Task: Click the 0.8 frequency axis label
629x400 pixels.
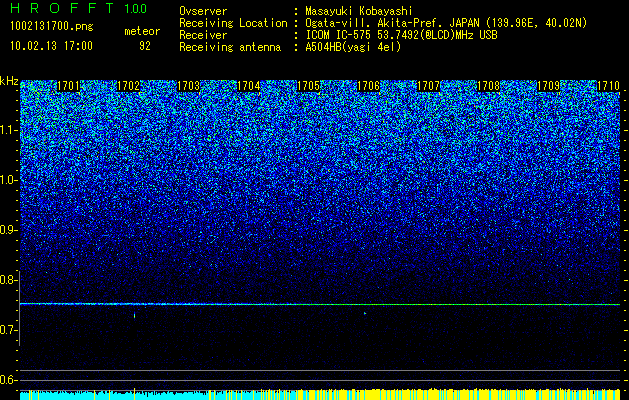Action: pyautogui.click(x=9, y=280)
